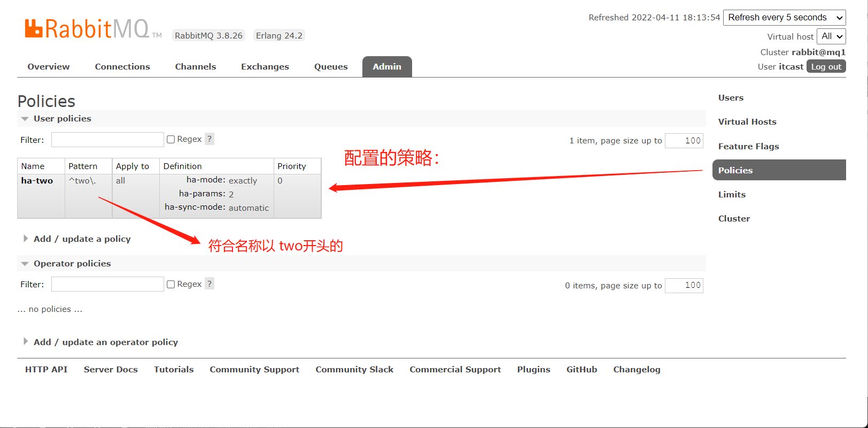Enable Regex checkbox for Operator policies filter
This screenshot has width=868, height=428.
coord(171,284)
